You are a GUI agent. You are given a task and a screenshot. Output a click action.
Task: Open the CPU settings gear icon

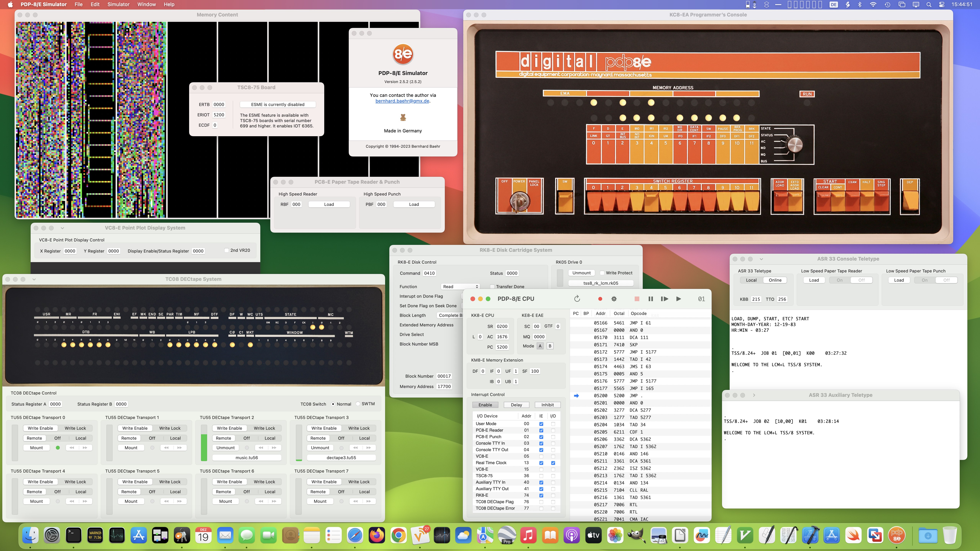coord(614,299)
